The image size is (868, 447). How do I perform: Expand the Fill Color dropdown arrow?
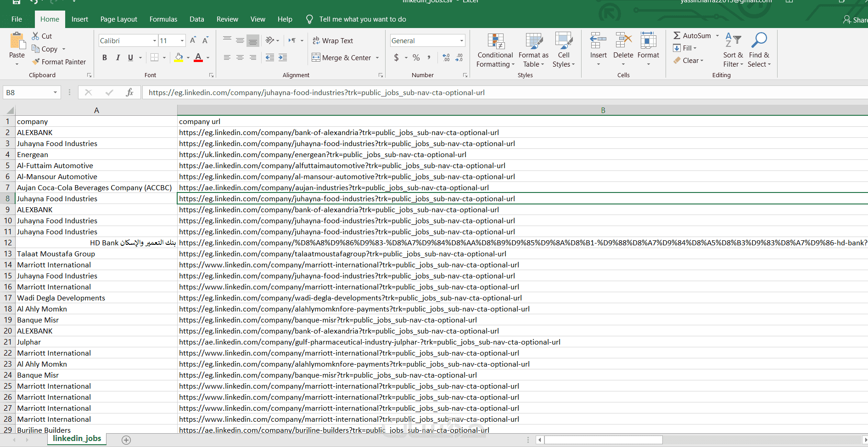point(188,57)
